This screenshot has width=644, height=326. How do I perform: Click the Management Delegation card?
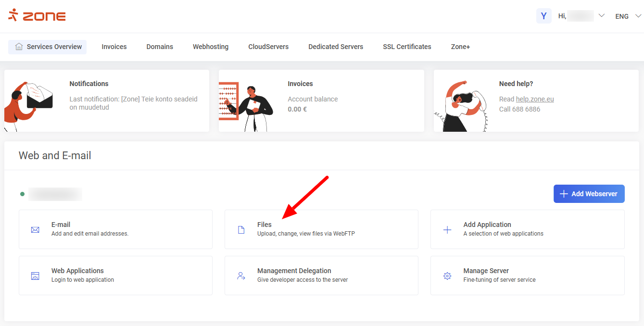[321, 276]
